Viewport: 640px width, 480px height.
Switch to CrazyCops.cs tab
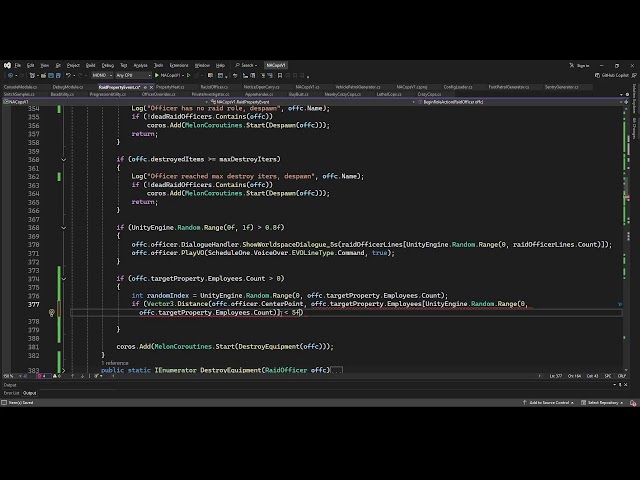429,94
